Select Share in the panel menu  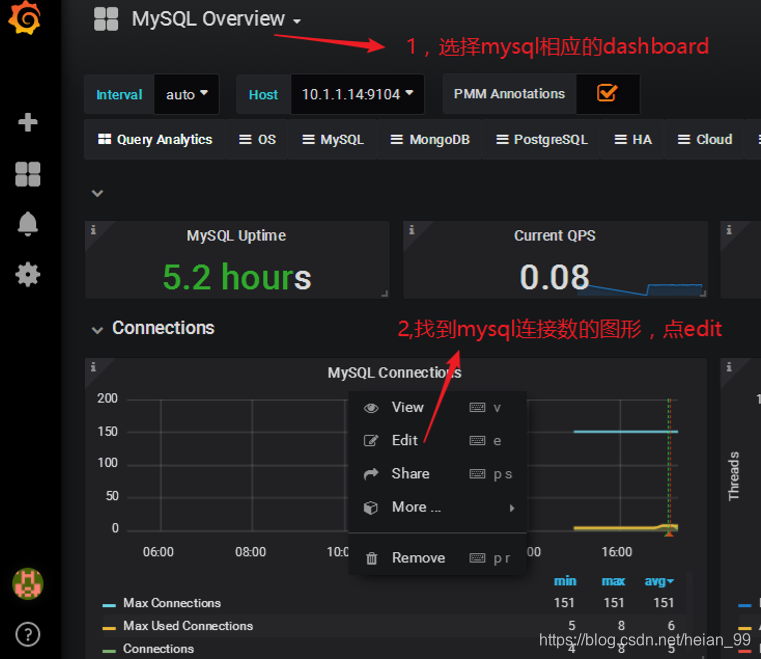point(437,474)
